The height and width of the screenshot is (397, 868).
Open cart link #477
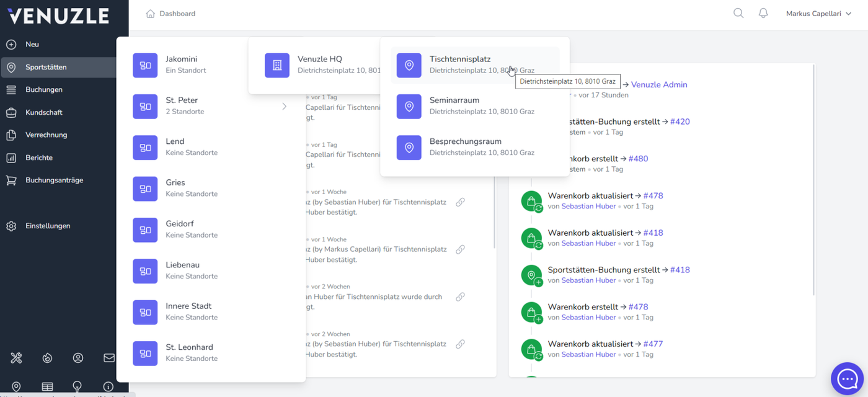653,344
